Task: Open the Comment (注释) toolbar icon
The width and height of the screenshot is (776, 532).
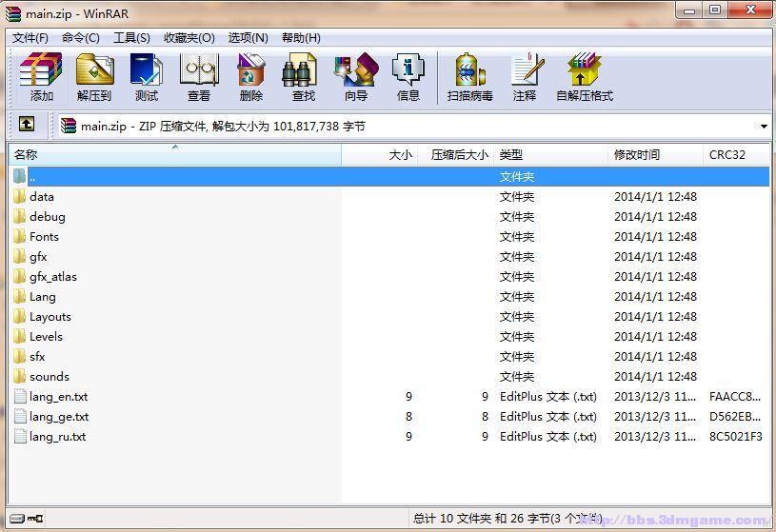Action: coord(525,77)
